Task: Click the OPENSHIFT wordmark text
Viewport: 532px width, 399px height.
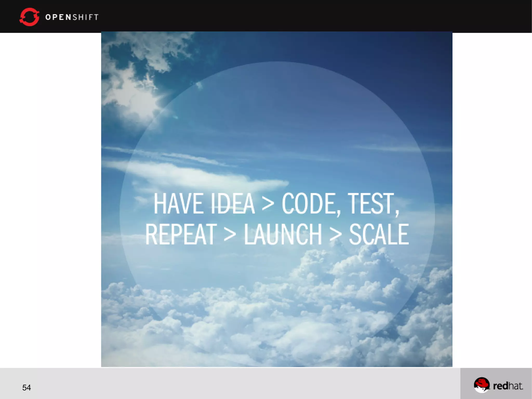Action: pos(72,17)
